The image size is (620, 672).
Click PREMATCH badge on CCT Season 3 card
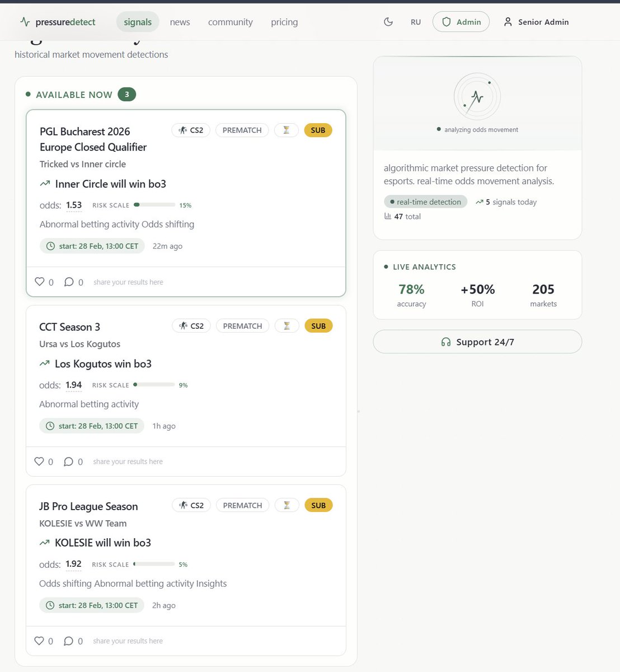click(x=242, y=326)
